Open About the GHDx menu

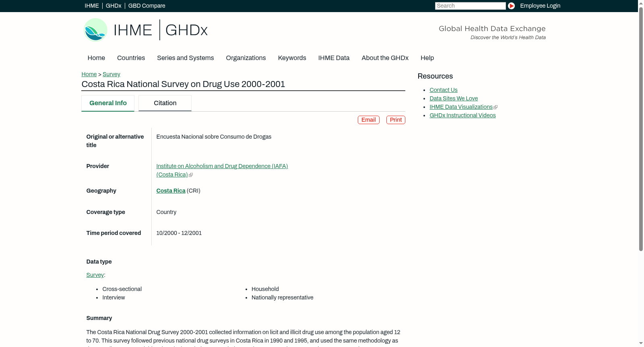coord(385,58)
